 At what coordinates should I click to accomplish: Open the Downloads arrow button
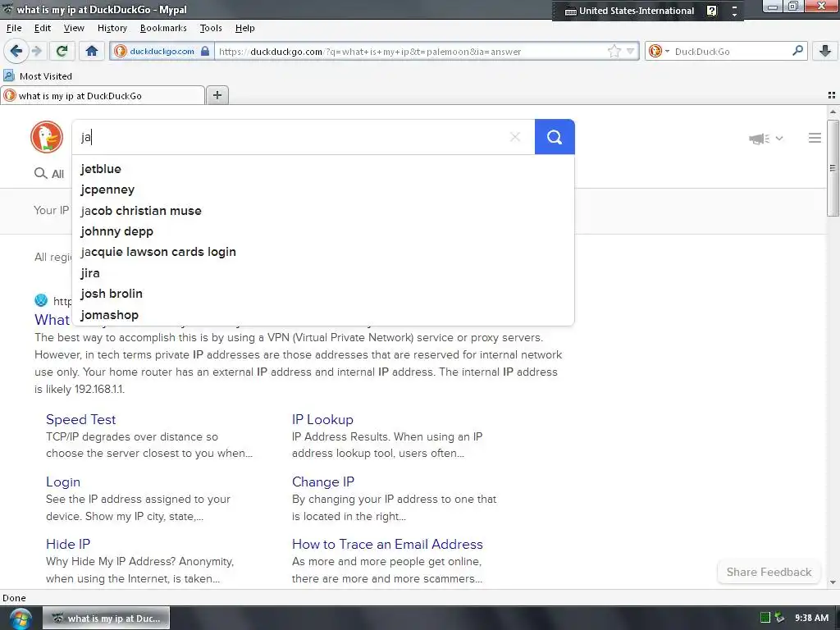[x=825, y=52]
